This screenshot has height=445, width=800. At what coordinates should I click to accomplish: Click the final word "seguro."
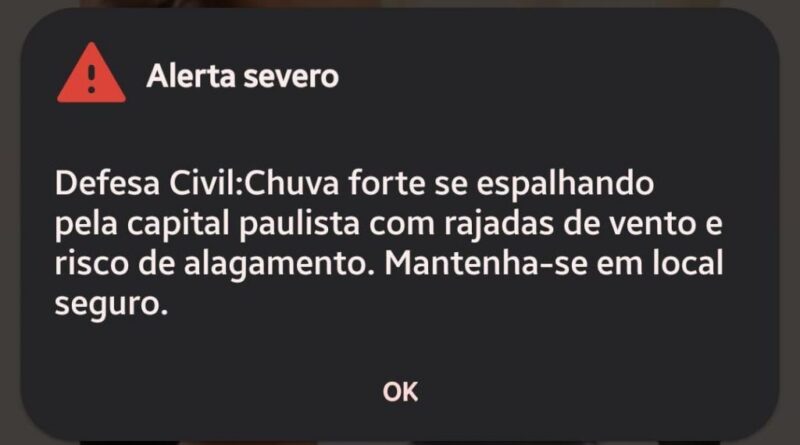(111, 305)
